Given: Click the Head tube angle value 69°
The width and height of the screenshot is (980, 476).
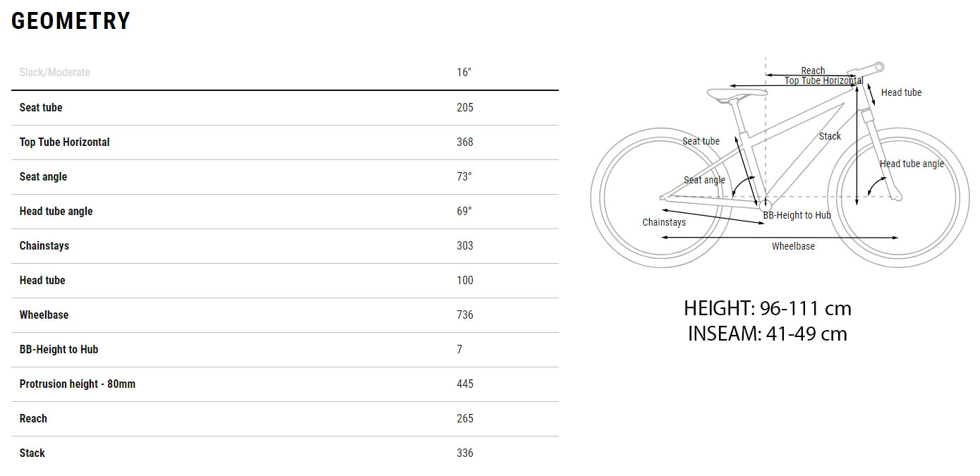Looking at the screenshot, I should (x=464, y=211).
